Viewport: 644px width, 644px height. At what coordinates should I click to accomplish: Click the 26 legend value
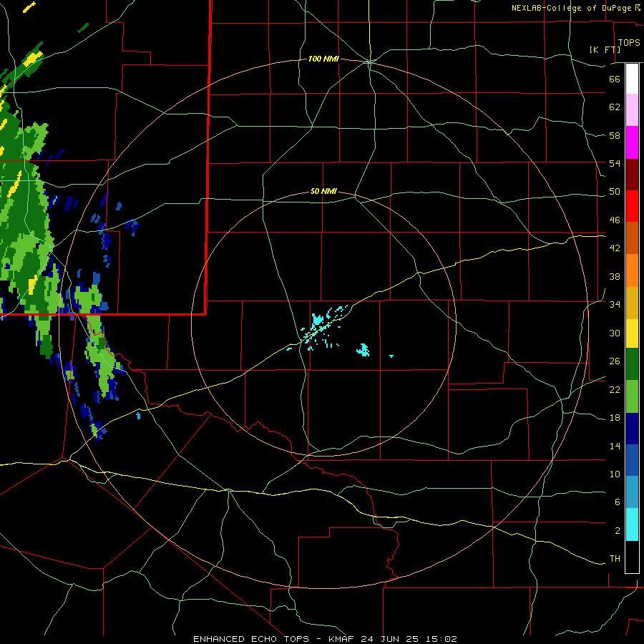point(615,361)
